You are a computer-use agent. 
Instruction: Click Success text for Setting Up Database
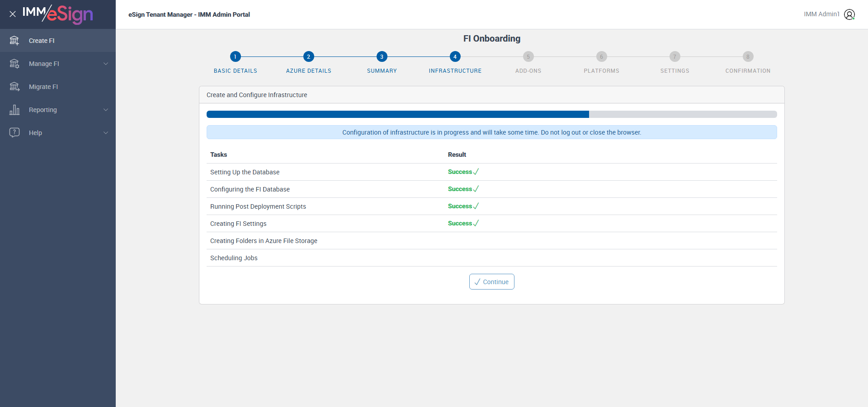460,172
